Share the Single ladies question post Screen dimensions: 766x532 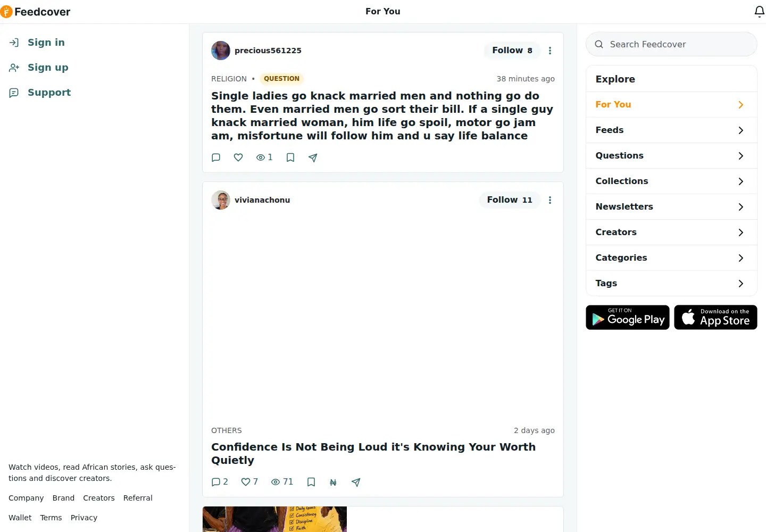(x=313, y=157)
